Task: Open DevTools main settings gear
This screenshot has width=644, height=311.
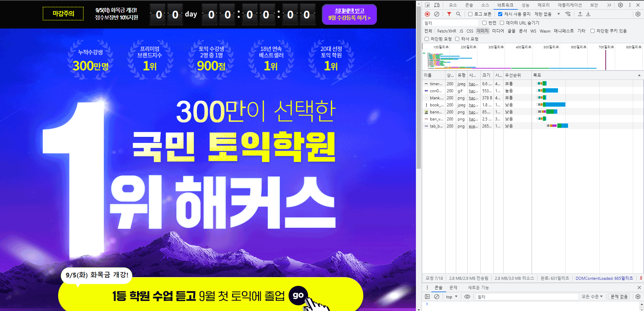Action: [x=620, y=5]
